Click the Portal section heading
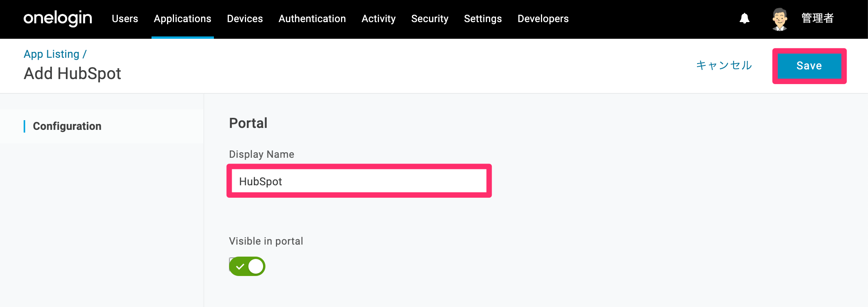868x307 pixels. coord(248,123)
